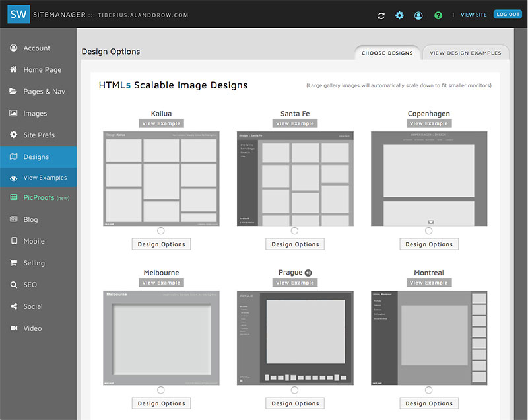Open Images section in sidebar
This screenshot has width=528, height=420.
35,114
